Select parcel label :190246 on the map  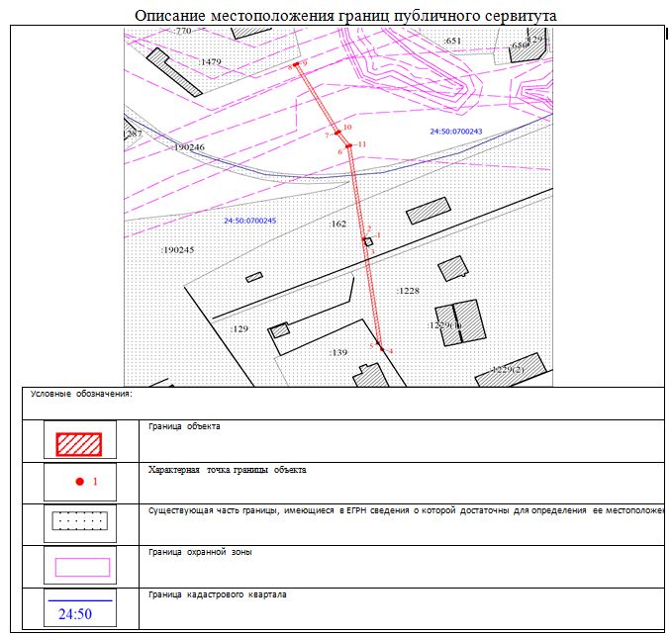pos(187,147)
